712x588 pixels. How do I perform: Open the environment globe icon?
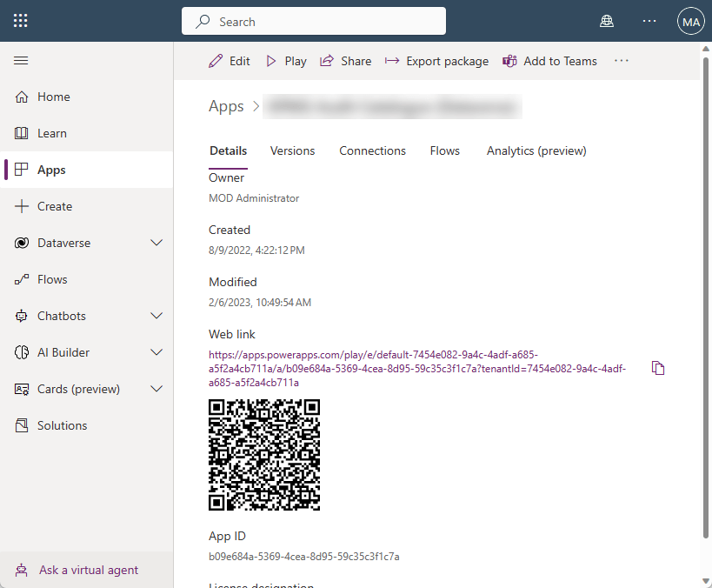pos(607,21)
